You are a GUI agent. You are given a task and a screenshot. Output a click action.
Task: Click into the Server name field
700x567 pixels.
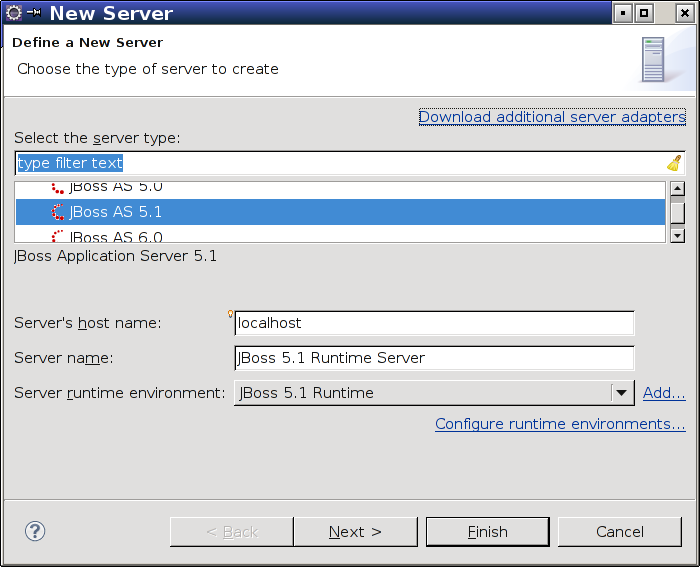pos(434,358)
